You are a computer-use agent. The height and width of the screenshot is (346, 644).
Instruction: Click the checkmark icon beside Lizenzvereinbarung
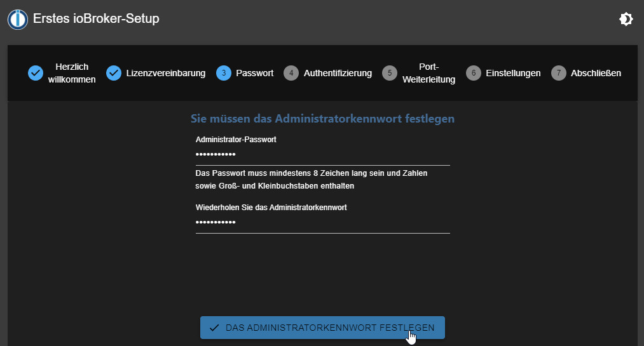114,73
